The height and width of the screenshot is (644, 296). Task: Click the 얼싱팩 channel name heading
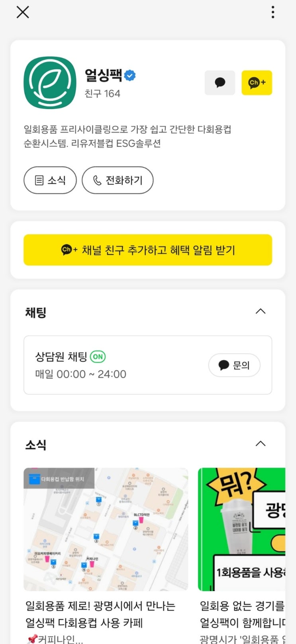coord(103,75)
